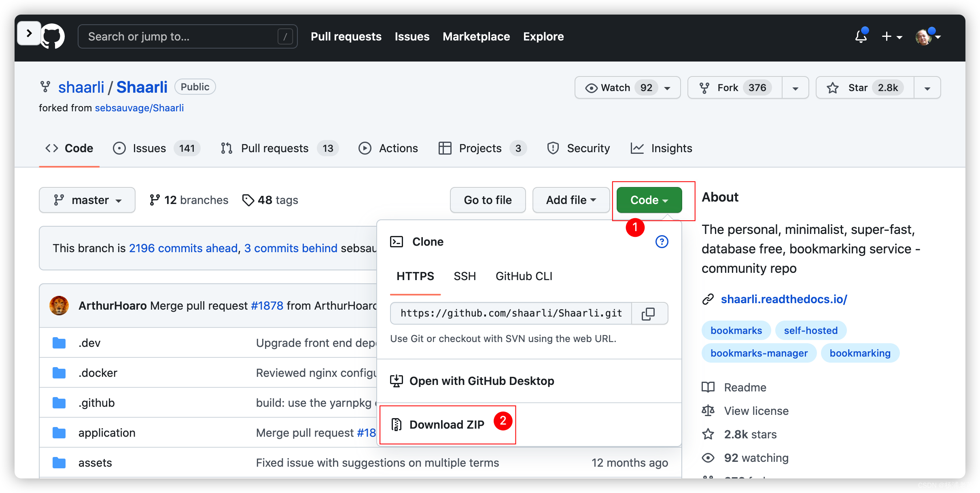Go to Explore in top navigation
Viewport: 980px width, 493px height.
coord(543,36)
